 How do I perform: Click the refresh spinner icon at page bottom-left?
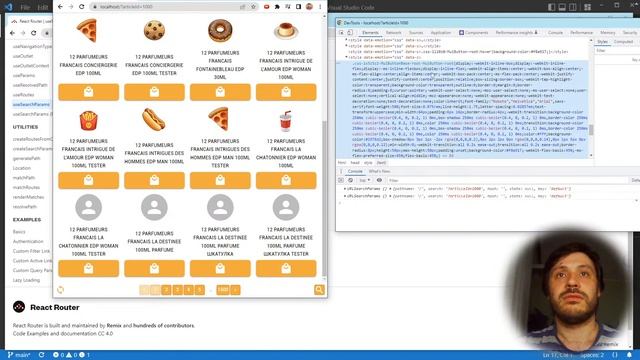pos(60,290)
